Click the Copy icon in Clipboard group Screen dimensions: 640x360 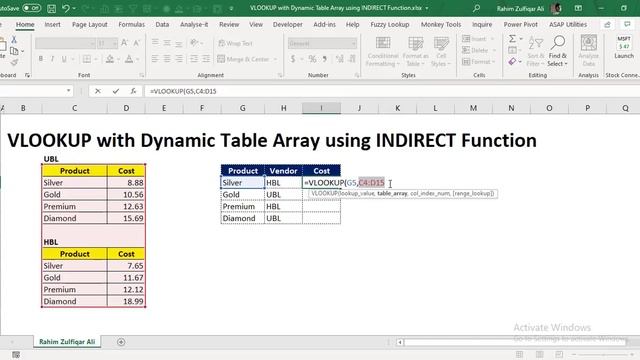pos(14,51)
